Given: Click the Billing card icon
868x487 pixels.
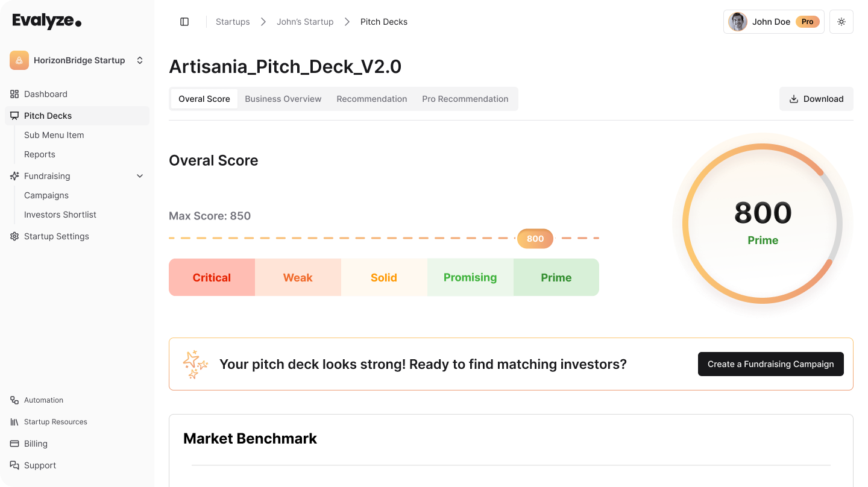Looking at the screenshot, I should click(x=14, y=444).
